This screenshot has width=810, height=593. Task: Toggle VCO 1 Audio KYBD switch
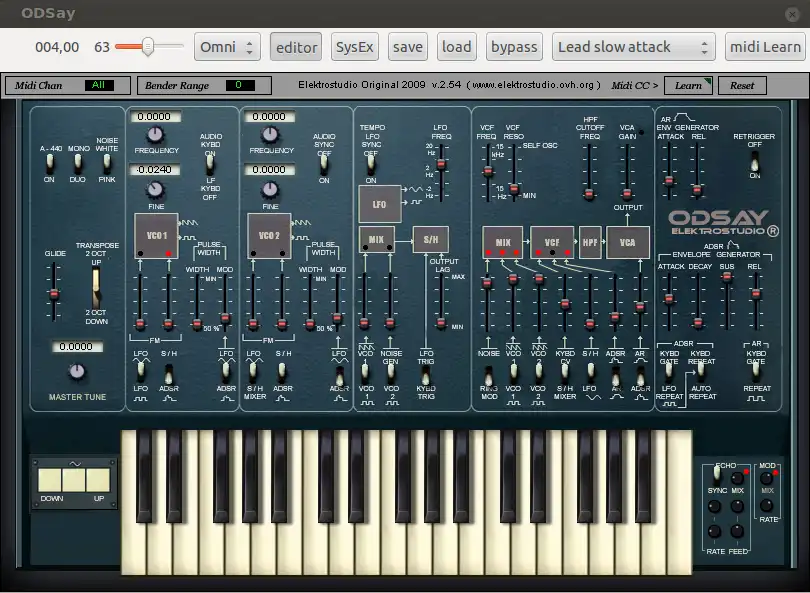210,163
